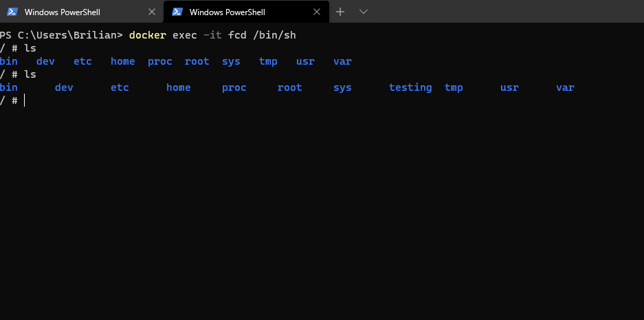The width and height of the screenshot is (644, 320).
Task: Close the inactive first Windows PowerShell tab
Action: [x=152, y=12]
